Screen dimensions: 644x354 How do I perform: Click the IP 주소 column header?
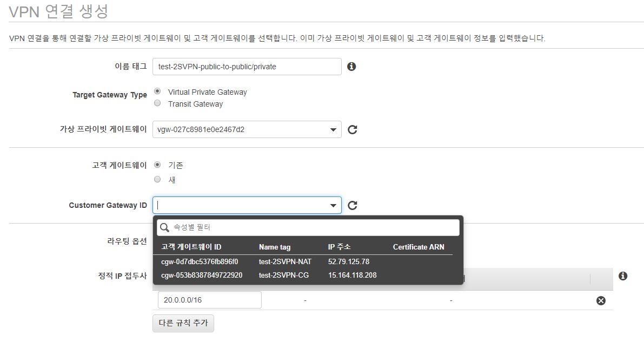(339, 247)
